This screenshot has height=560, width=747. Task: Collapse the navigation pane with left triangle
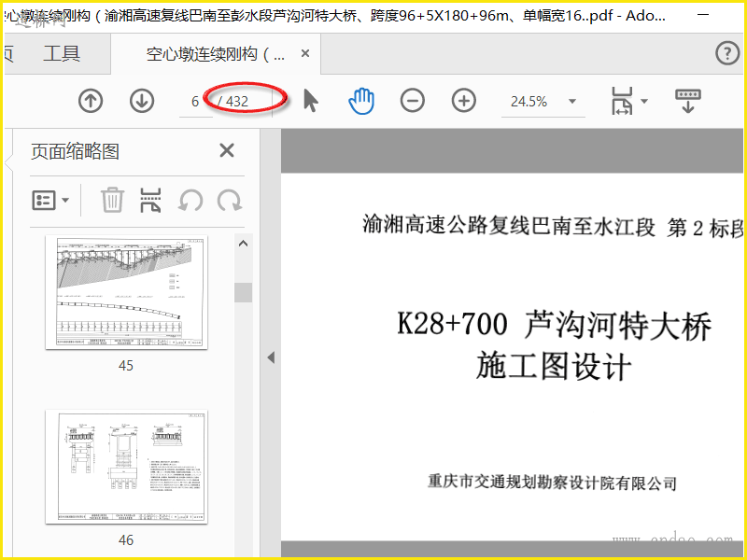coord(271,357)
